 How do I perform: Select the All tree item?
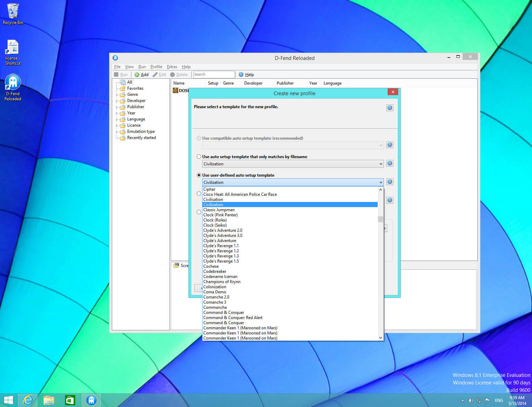click(130, 82)
